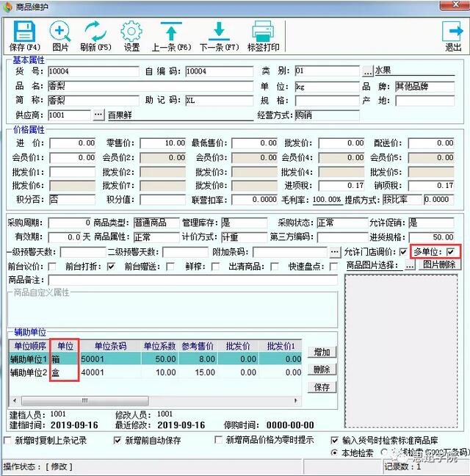Enable 新增时复制上条记录 checkbox
Viewport: 470px width, 476px height.
click(x=8, y=440)
